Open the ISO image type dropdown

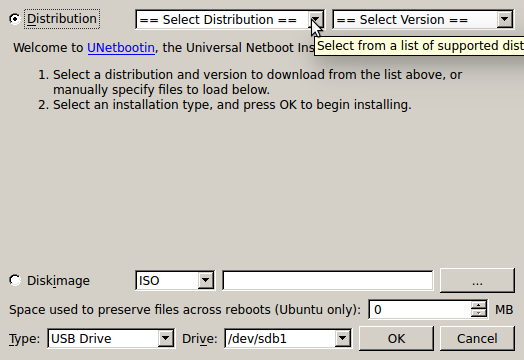175,280
